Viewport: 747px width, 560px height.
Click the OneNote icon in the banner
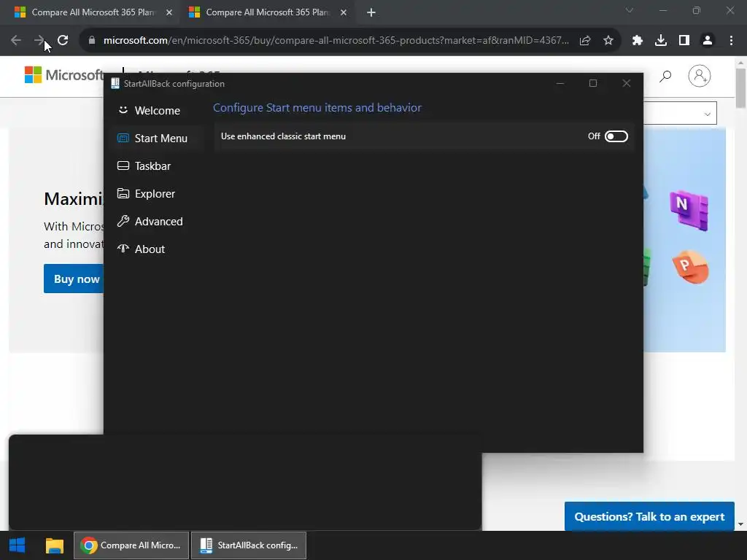[689, 210]
